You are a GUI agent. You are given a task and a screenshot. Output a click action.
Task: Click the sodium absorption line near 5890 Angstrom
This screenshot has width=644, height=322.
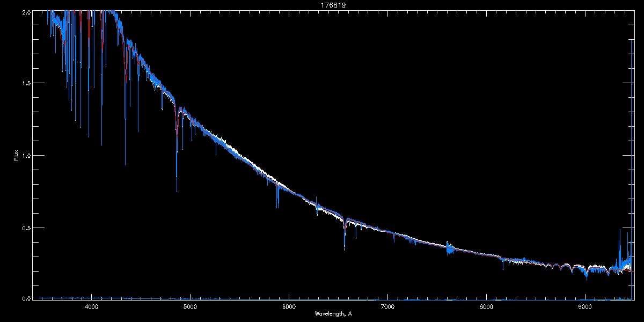pos(277,196)
